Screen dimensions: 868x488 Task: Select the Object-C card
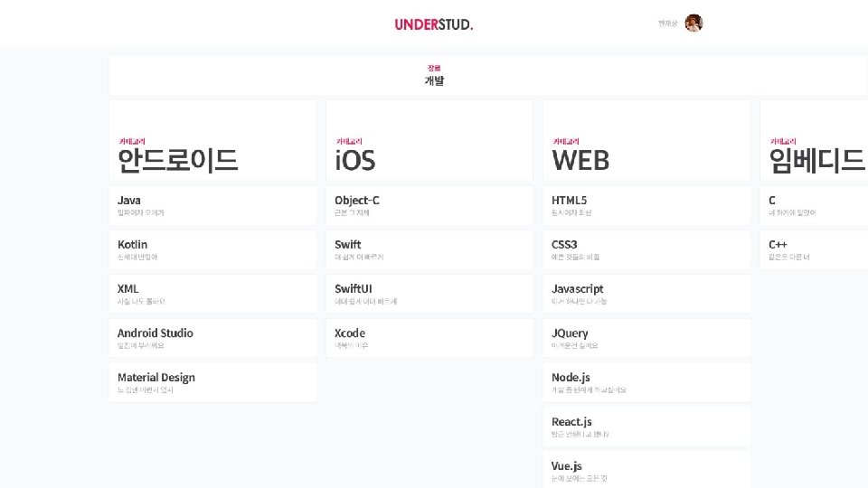pos(429,205)
